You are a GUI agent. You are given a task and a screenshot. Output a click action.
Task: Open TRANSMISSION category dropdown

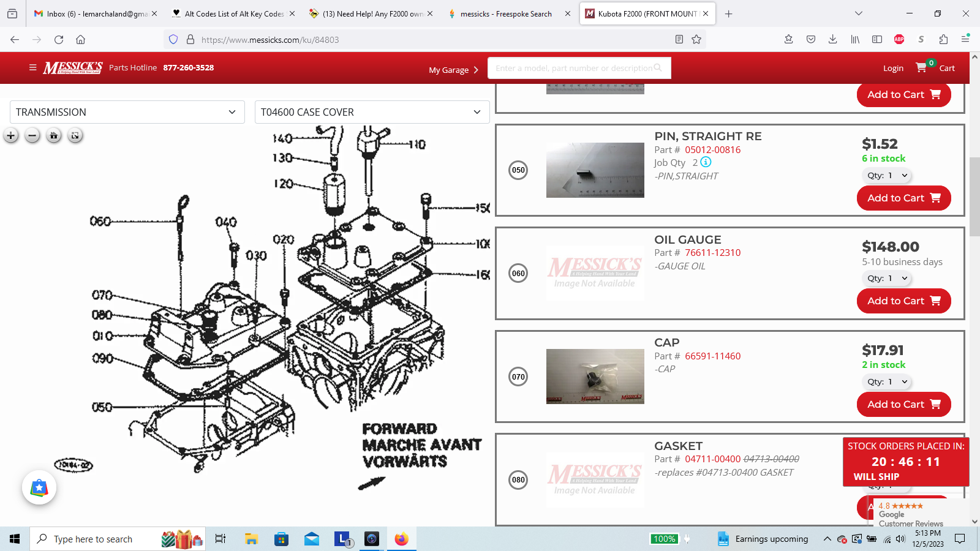127,112
